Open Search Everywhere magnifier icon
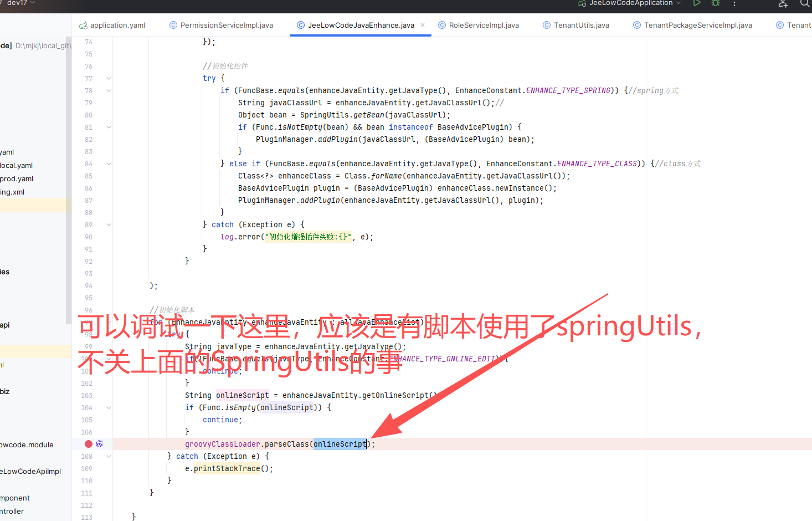The width and height of the screenshot is (812, 521). tap(805, 4)
